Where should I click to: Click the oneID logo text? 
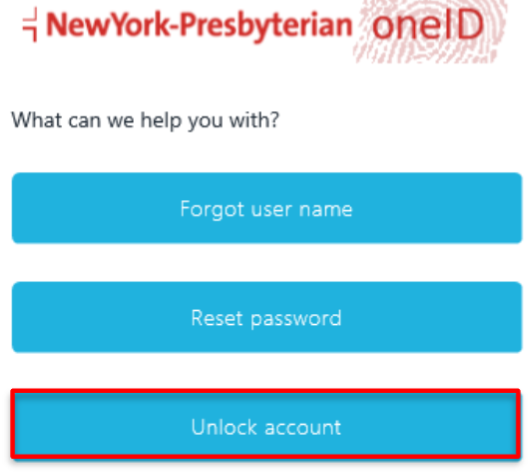pyautogui.click(x=428, y=24)
